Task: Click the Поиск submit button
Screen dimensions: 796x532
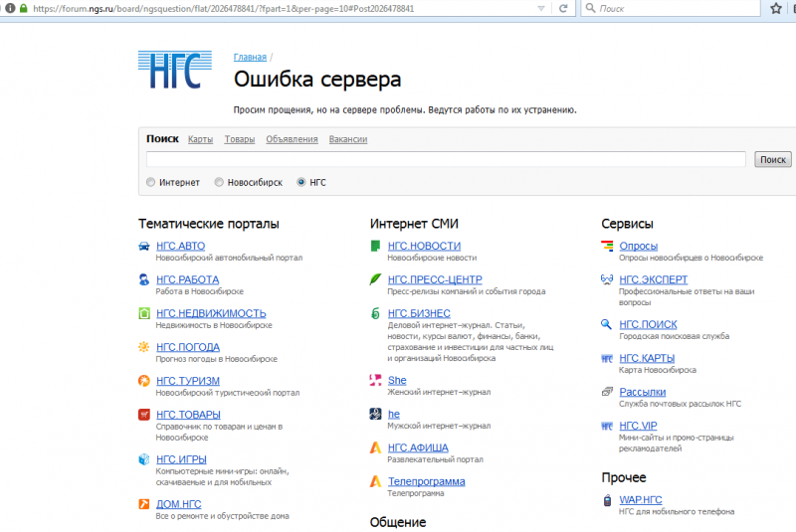Action: pyautogui.click(x=773, y=159)
